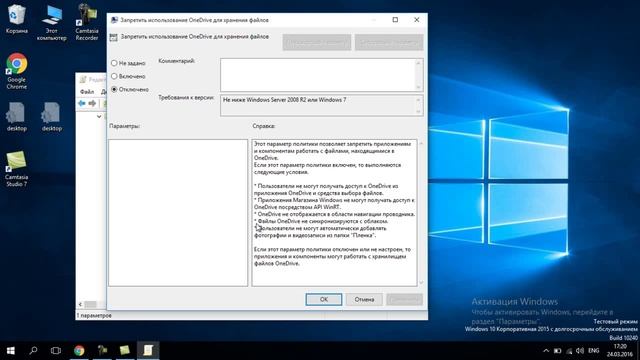Viewport: 640px width, 360px height.
Task: Click the '1 параметров' status bar text
Action: coord(94,316)
